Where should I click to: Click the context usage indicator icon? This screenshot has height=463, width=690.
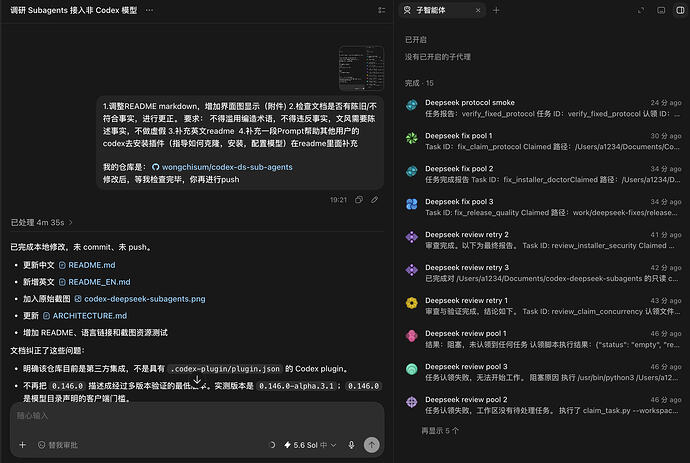[x=272, y=445]
